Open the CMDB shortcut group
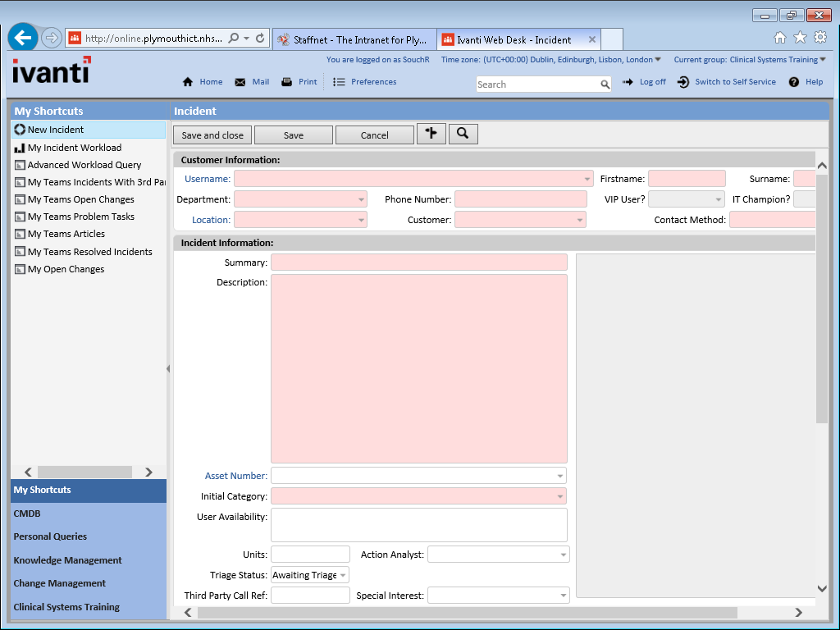This screenshot has width=840, height=630. point(89,514)
